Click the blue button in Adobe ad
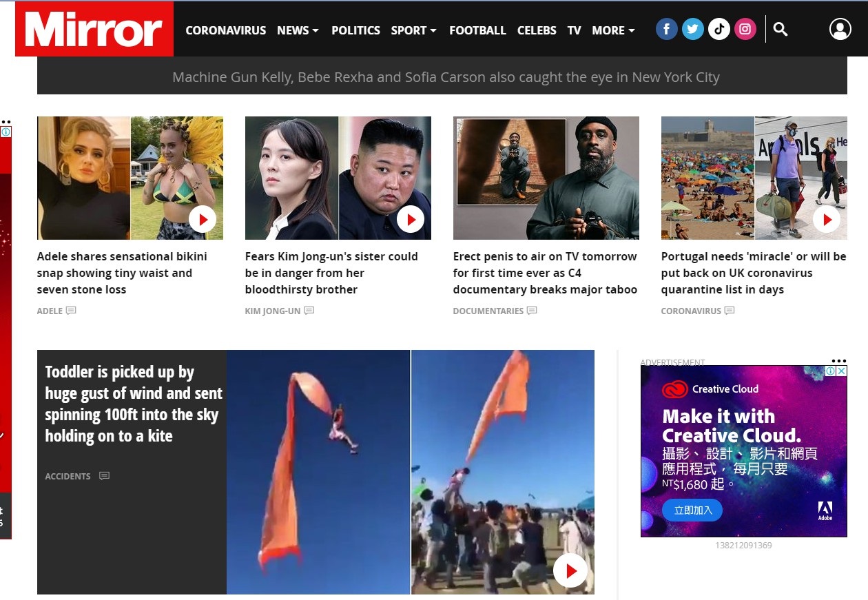 pyautogui.click(x=692, y=510)
